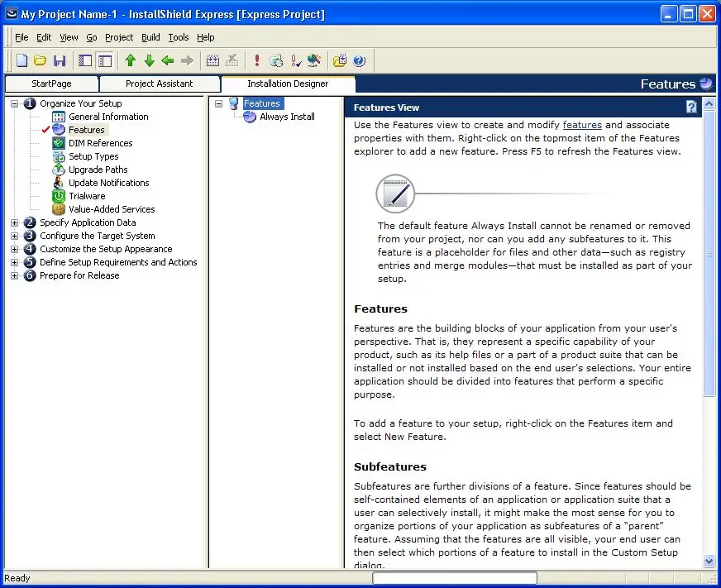The width and height of the screenshot is (721, 588).
Task: Click the Validate checkmark toolbar icon
Action: pos(296,60)
